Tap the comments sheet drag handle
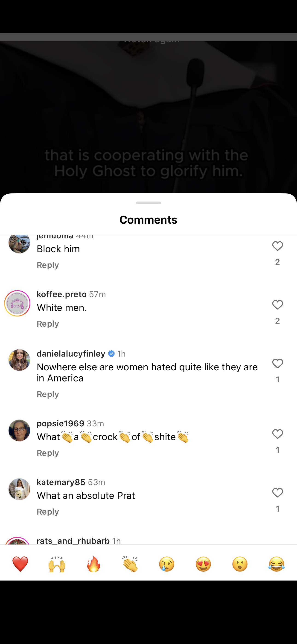Viewport: 297px width, 644px height. (x=148, y=203)
